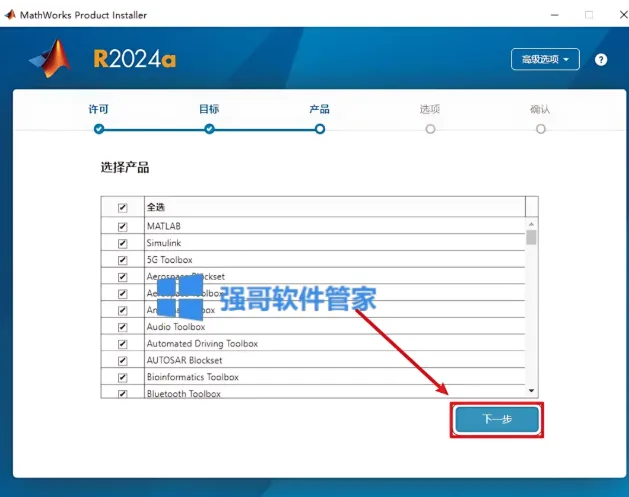629x497 pixels.
Task: Click the R2024a release label
Action: tap(134, 59)
